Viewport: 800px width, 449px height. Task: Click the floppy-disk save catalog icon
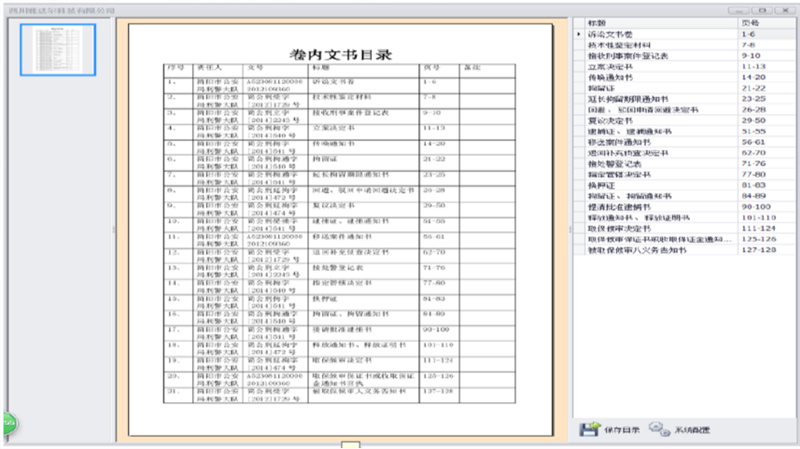pyautogui.click(x=589, y=429)
